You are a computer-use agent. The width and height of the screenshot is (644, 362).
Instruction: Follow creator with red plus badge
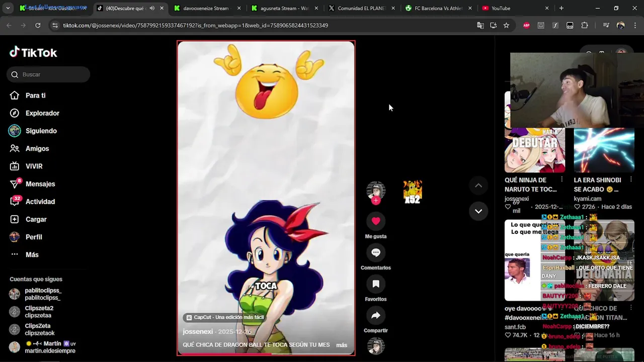[x=376, y=201]
